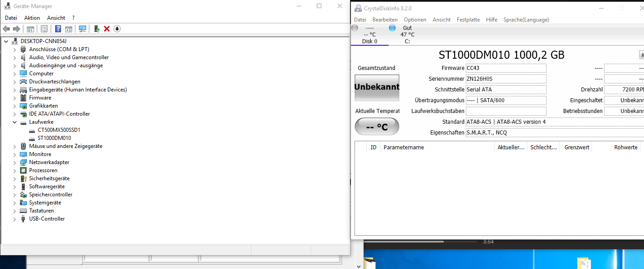Image resolution: width=644 pixels, height=269 pixels.
Task: Expand the USB-Controller node
Action: pos(15,219)
